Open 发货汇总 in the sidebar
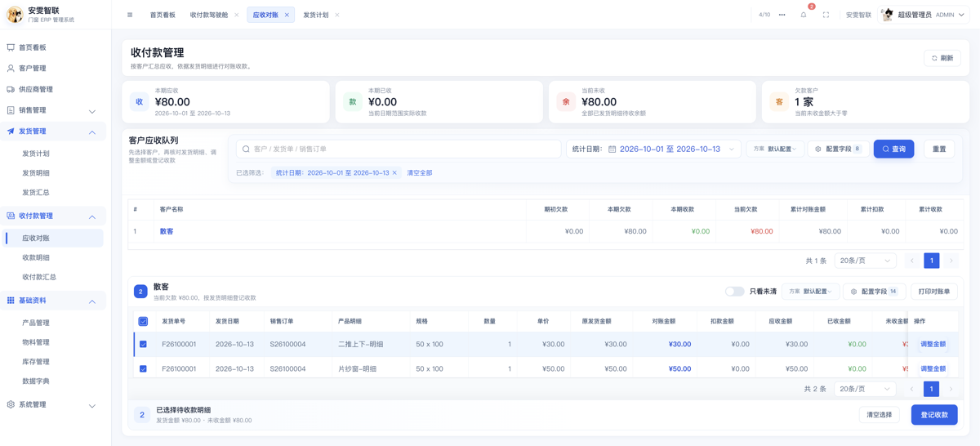Viewport: 980px width, 446px height. (36, 193)
